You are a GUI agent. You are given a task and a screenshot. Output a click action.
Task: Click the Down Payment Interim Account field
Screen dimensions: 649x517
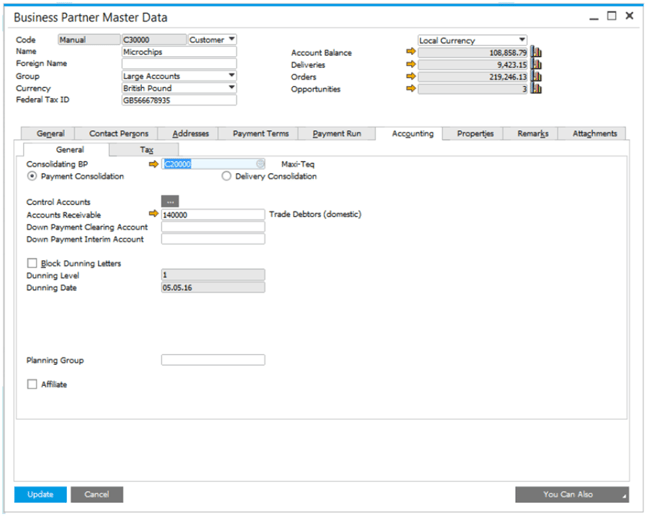point(213,239)
